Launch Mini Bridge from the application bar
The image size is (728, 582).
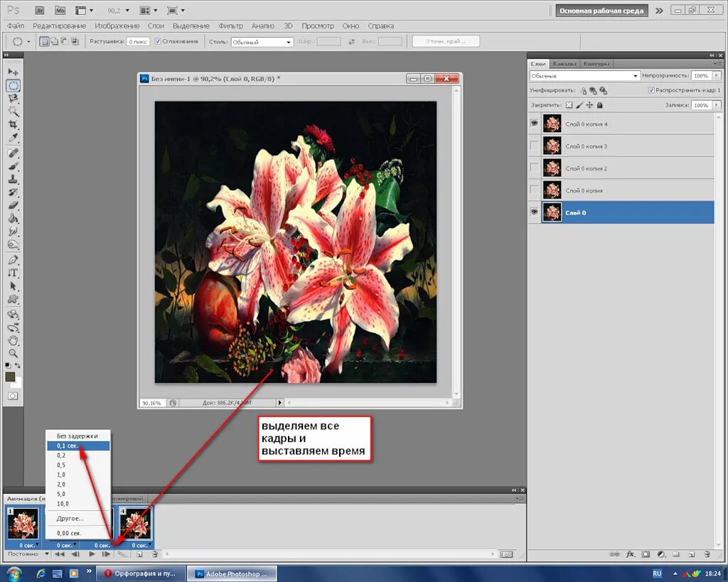point(60,10)
